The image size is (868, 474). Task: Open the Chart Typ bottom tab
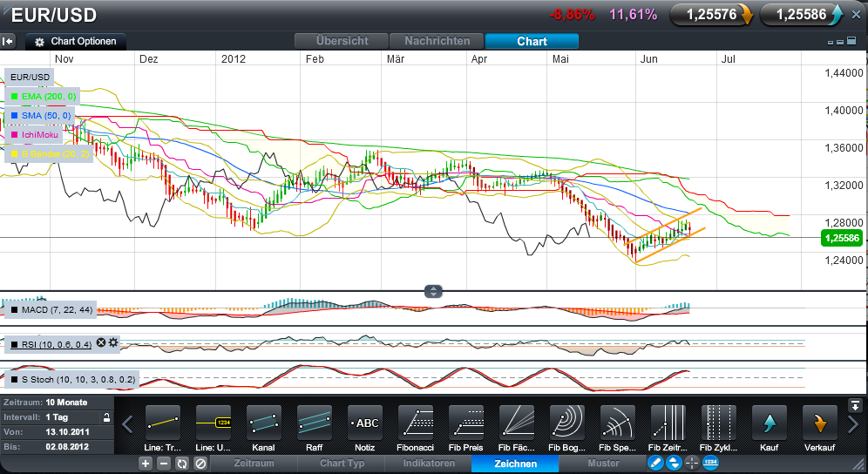(x=342, y=464)
